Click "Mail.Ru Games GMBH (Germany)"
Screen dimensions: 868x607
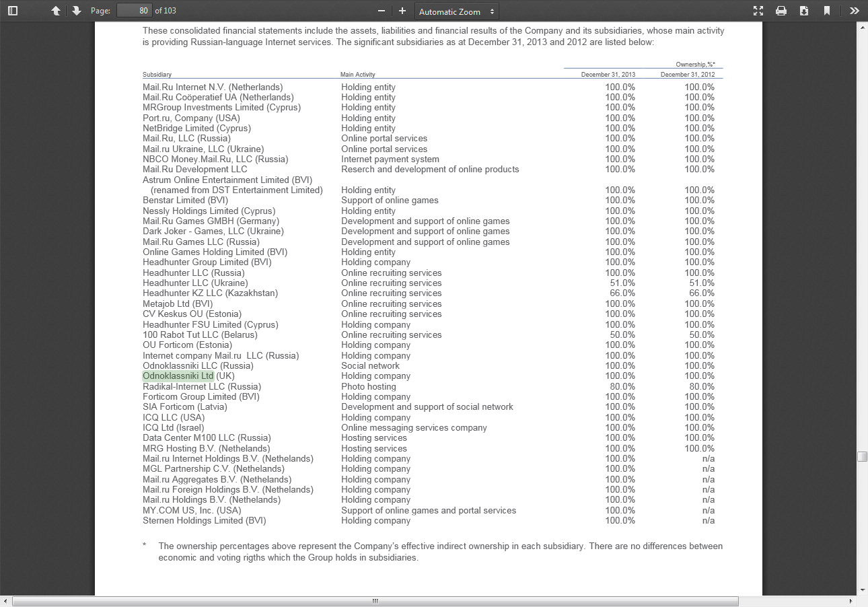211,221
